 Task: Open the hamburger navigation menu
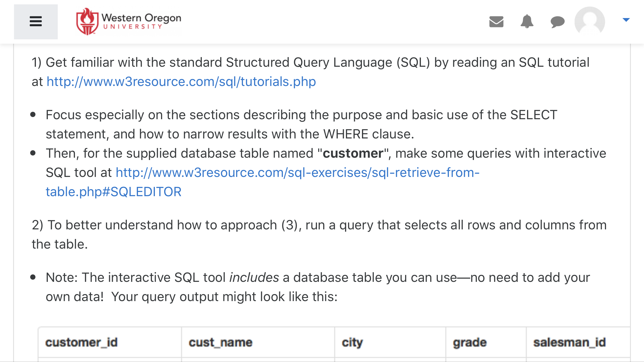coord(36,22)
